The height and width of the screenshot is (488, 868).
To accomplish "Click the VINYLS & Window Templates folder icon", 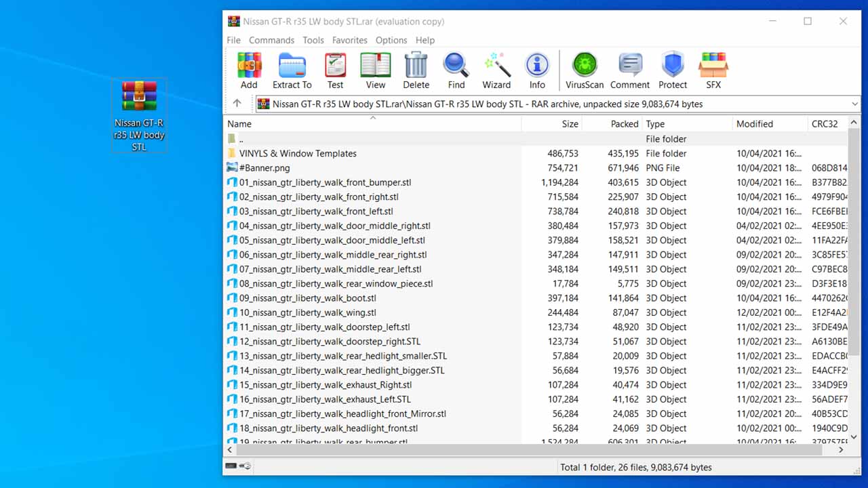I will [x=233, y=153].
